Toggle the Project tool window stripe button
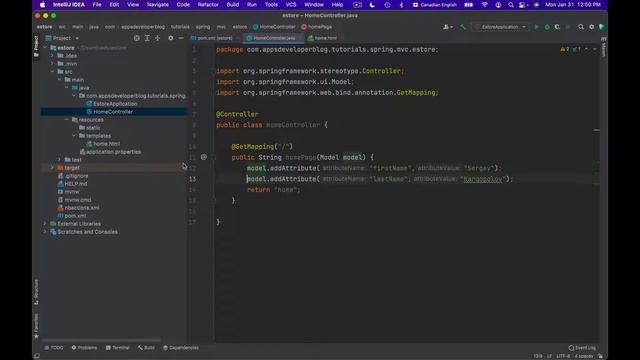This screenshot has width=640, height=360. [x=36, y=46]
